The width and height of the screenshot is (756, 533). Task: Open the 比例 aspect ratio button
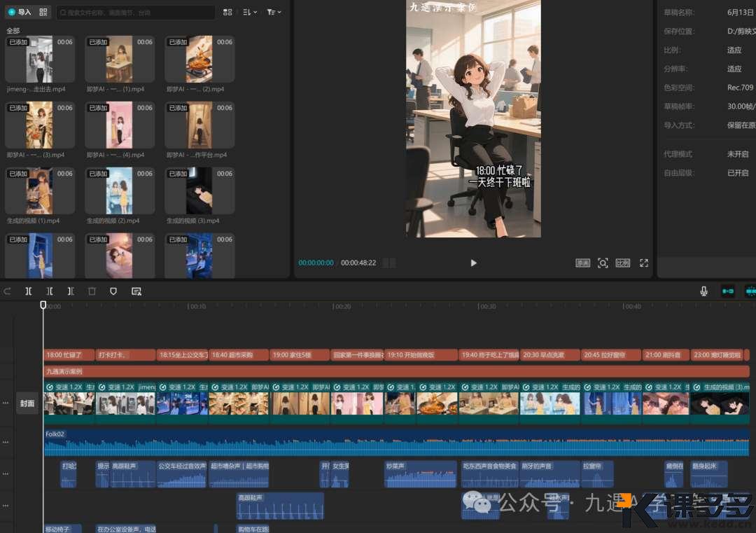coord(622,263)
